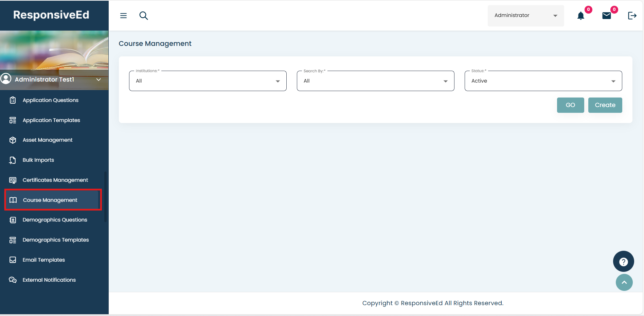The height and width of the screenshot is (316, 644).
Task: Go to Certificates Management menu item
Action: coord(55,180)
